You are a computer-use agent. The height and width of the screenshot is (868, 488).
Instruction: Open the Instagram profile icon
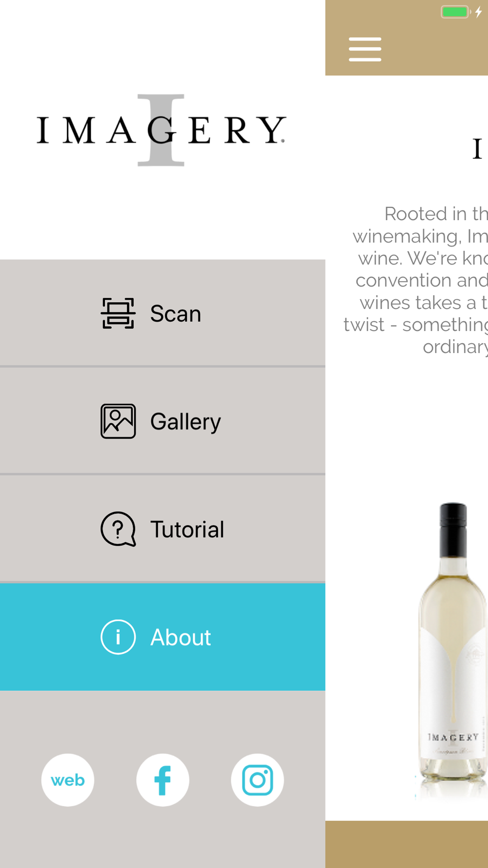pos(257,780)
